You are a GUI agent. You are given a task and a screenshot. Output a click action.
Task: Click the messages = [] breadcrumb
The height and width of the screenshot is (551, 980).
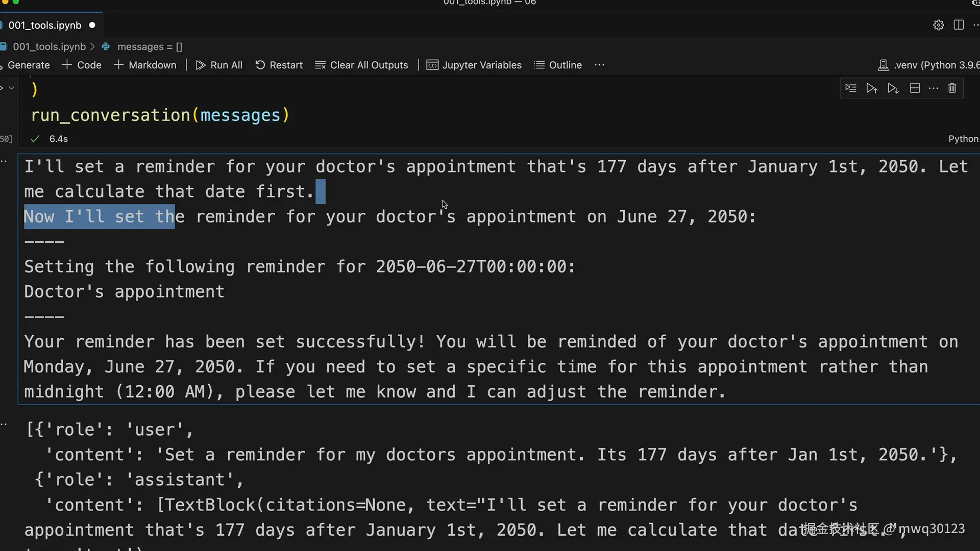point(149,46)
